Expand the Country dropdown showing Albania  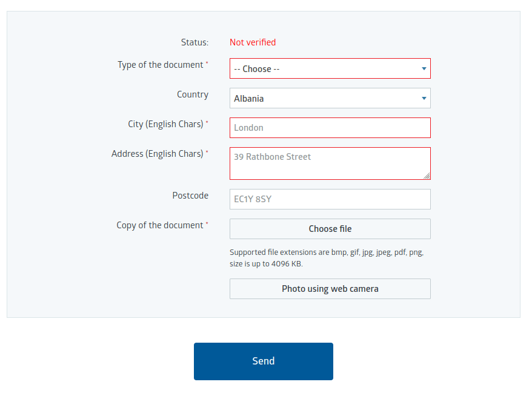[330, 98]
